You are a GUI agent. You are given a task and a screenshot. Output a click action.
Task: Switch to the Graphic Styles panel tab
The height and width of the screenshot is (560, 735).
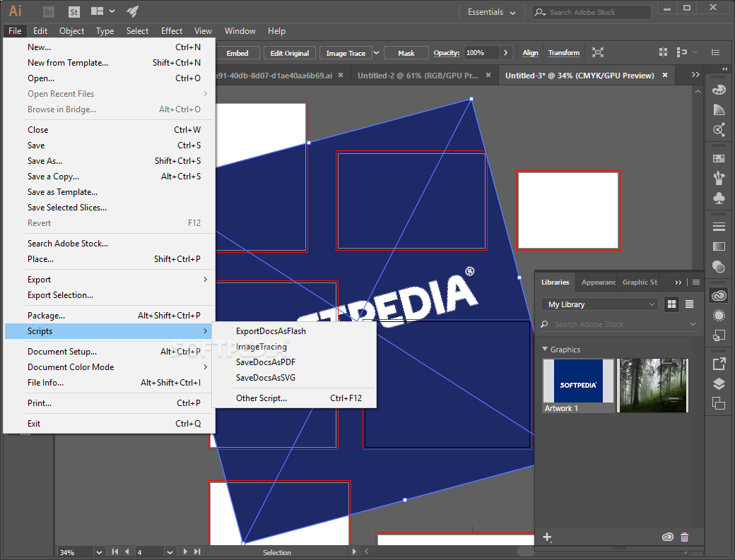(x=640, y=282)
